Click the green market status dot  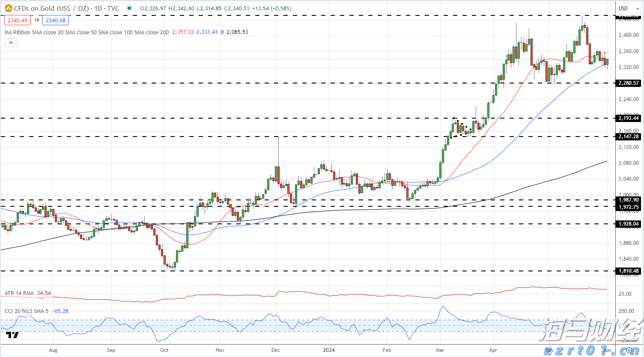[129, 8]
